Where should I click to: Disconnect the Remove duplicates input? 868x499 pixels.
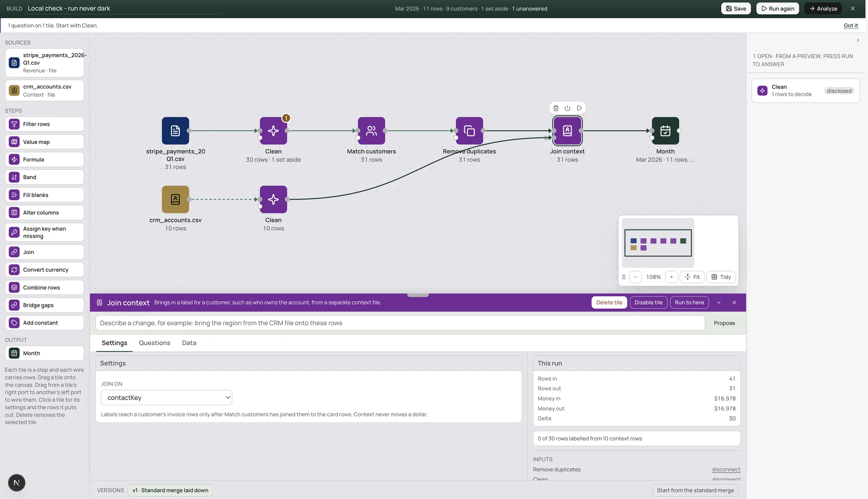[x=726, y=469]
